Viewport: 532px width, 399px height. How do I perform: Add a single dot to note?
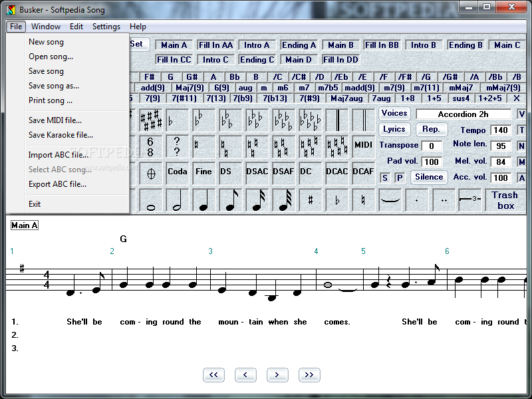(417, 201)
